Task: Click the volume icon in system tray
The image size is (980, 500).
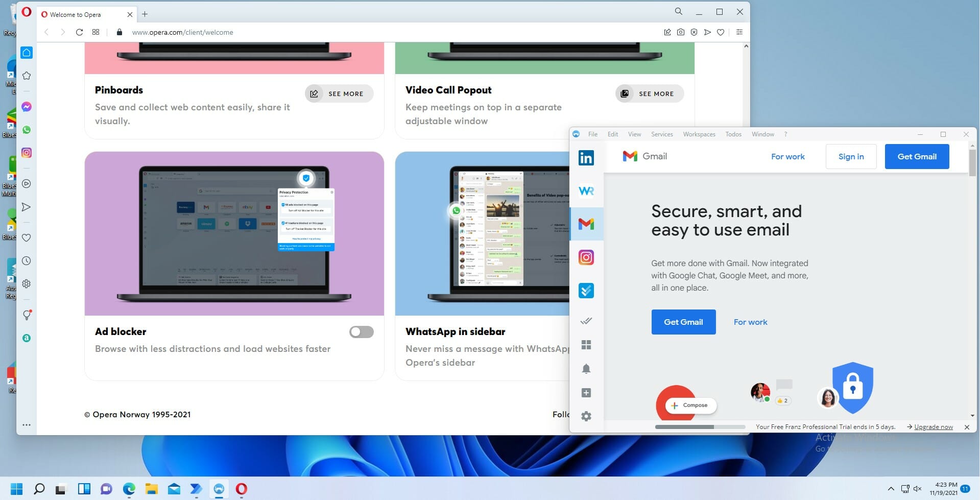Action: pyautogui.click(x=917, y=489)
